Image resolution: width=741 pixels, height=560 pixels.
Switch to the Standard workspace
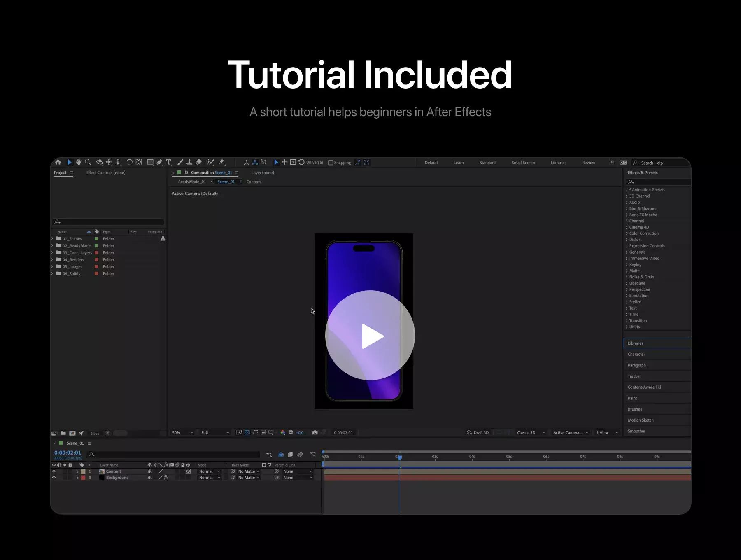(487, 163)
